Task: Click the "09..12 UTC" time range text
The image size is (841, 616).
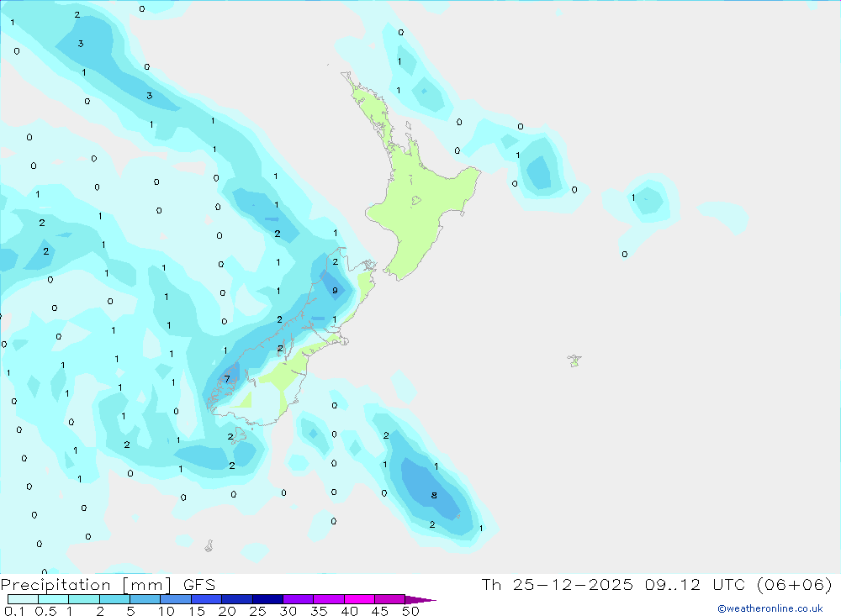Action: coord(695,584)
